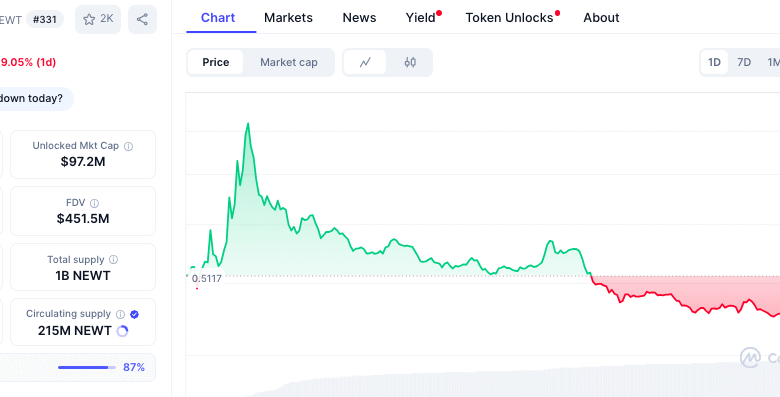Select the 1D time range
This screenshot has height=397, width=780.
pyautogui.click(x=714, y=62)
